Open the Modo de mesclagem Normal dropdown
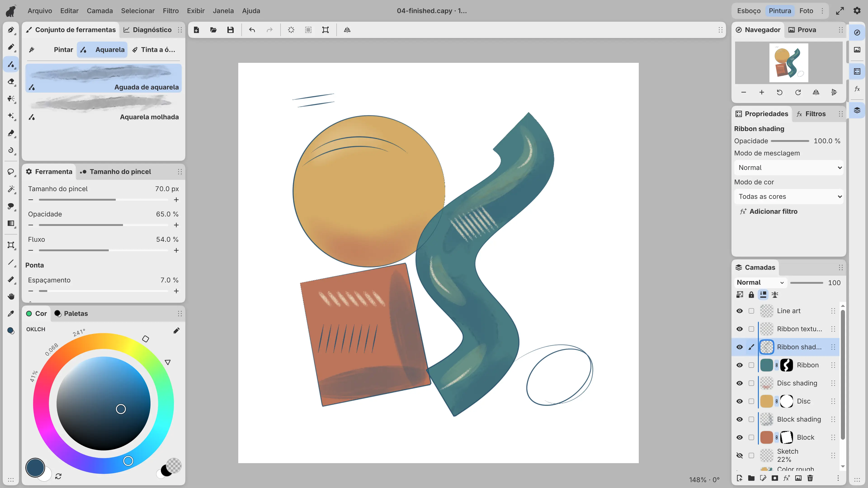 pyautogui.click(x=788, y=168)
